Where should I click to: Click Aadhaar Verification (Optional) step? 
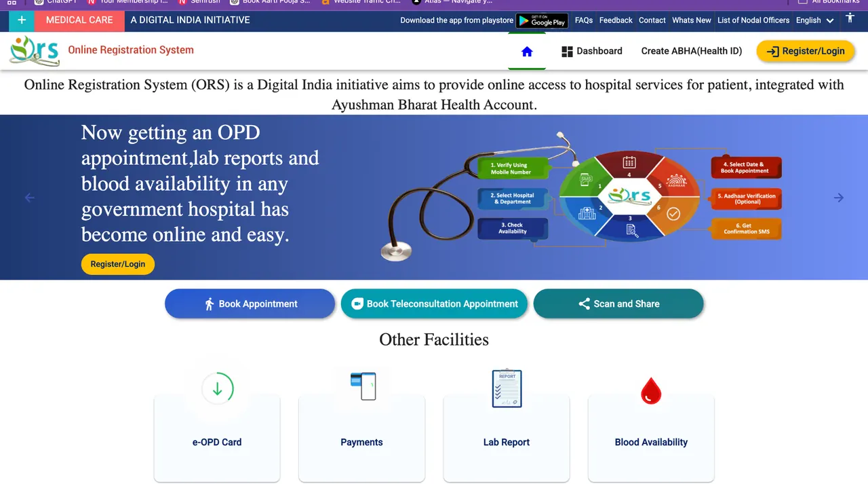click(746, 198)
